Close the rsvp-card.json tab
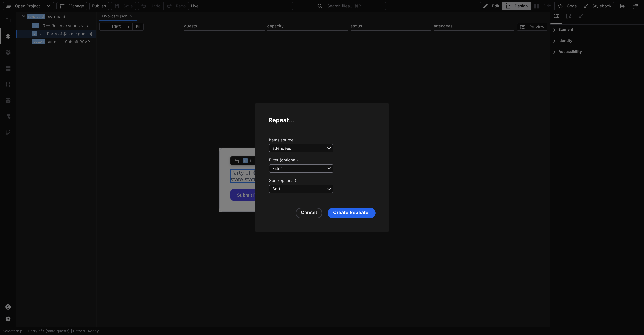Viewport: 644px width, 335px height. [131, 16]
